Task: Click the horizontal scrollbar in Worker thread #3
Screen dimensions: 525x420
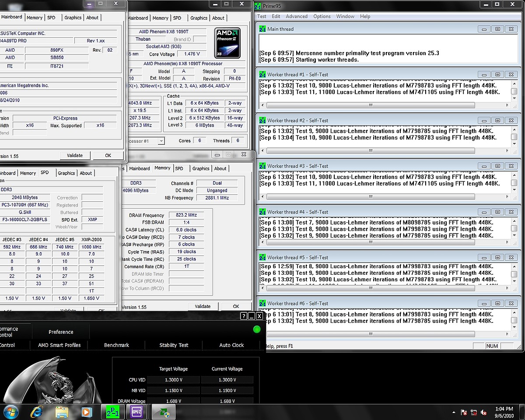Action: [371, 196]
